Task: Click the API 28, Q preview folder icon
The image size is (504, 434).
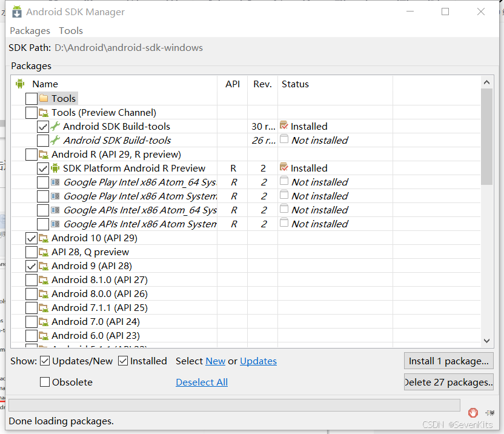Action: point(44,252)
